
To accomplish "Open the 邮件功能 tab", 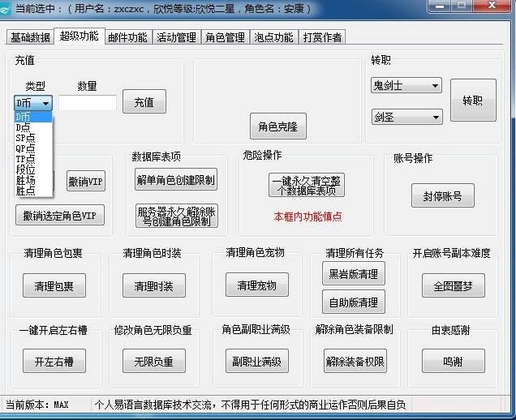I will 127,37.
